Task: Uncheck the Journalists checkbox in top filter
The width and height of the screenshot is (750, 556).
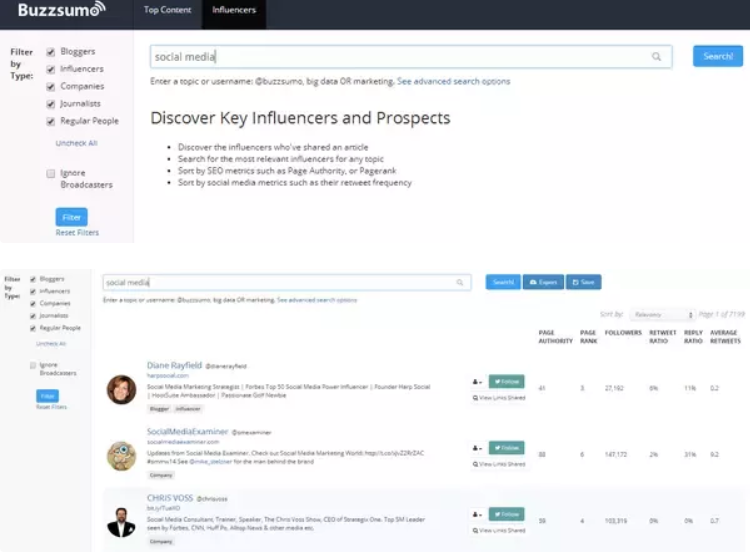Action: click(x=51, y=104)
